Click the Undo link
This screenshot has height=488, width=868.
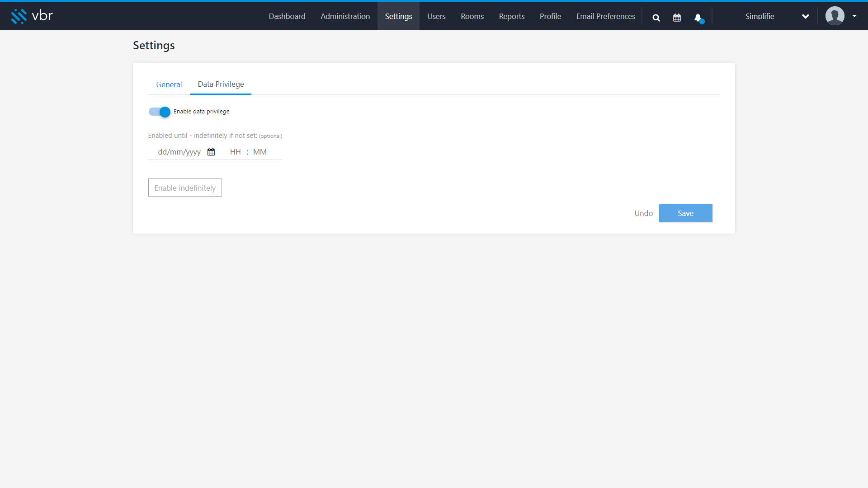tap(643, 213)
